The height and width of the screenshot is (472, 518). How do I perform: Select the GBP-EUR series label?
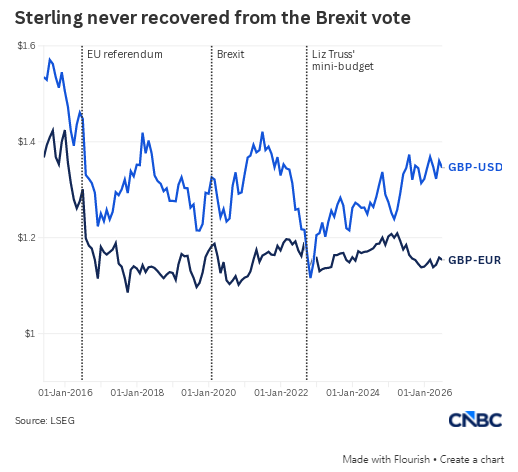coord(474,260)
